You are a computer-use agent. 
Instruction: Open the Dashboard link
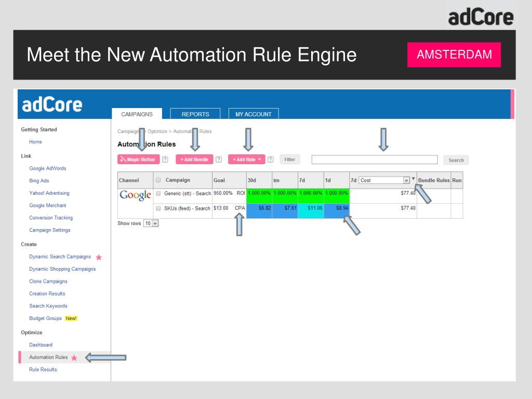click(x=41, y=345)
